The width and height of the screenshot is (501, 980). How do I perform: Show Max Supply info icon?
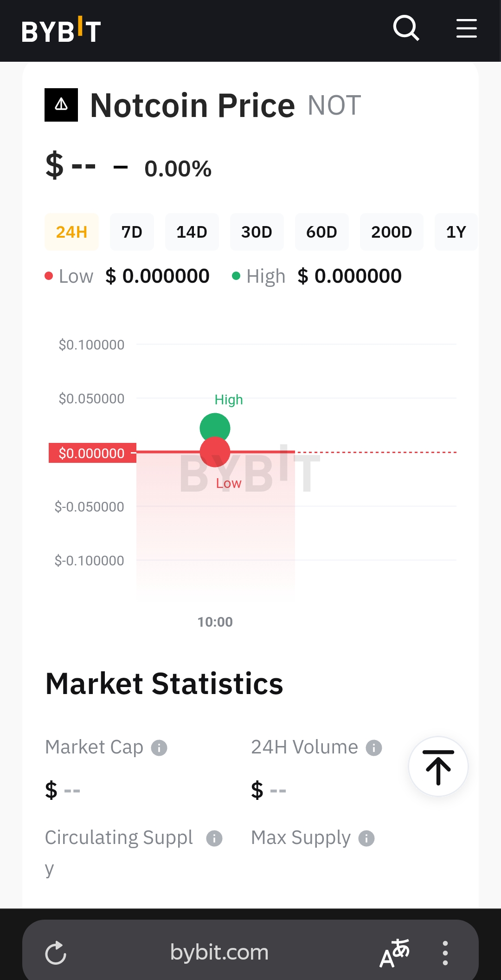366,838
